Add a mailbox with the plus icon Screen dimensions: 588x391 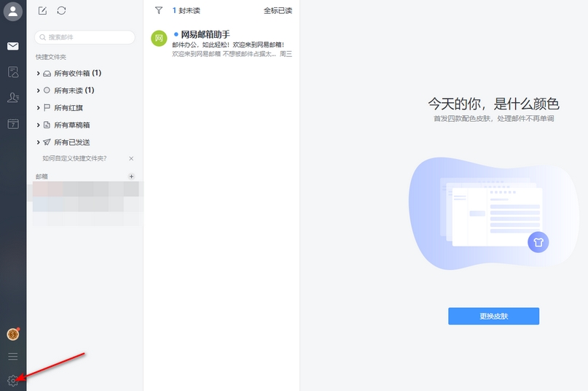[131, 177]
